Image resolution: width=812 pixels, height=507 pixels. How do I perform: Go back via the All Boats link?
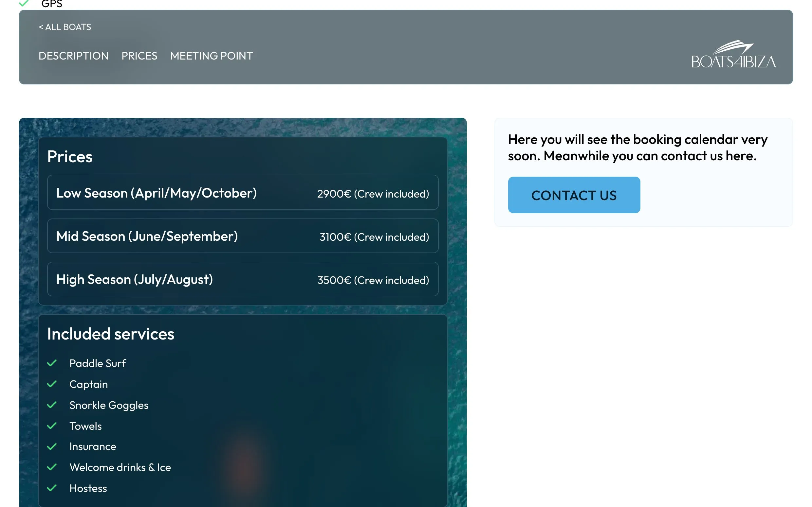coord(65,27)
